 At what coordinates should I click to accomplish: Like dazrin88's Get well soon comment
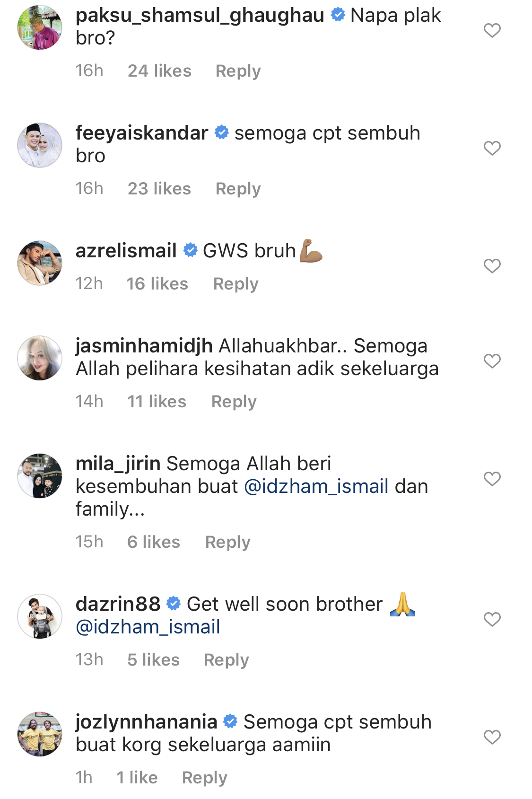492,620
